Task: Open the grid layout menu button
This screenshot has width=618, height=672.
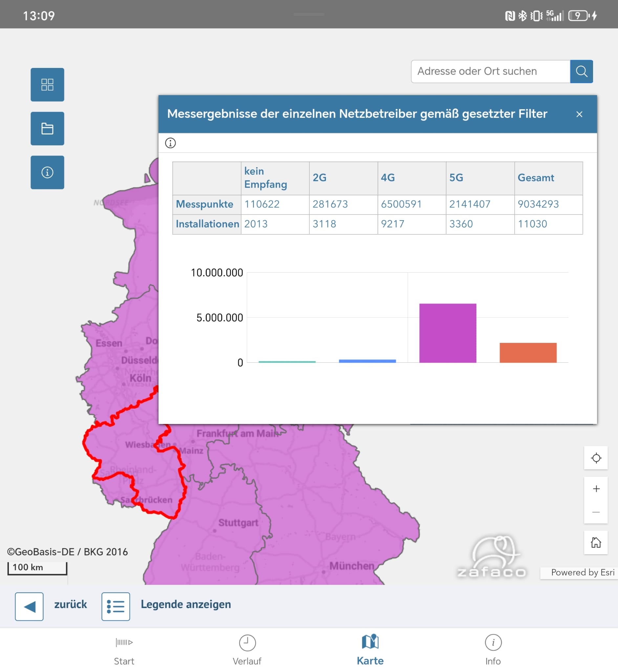Action: click(x=47, y=85)
